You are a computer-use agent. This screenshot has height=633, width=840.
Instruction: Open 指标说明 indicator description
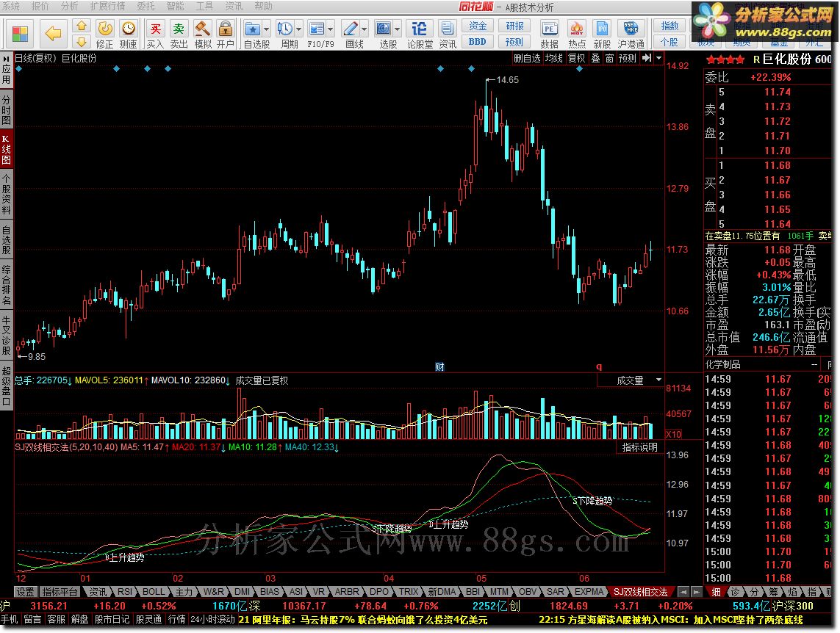tap(639, 446)
